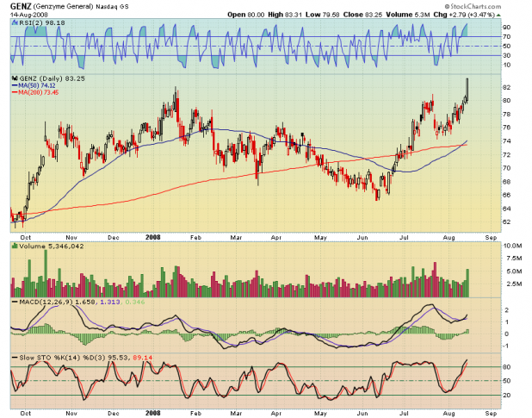Click the tallest October volume bar
This screenshot has height=418, width=532.
pyautogui.click(x=46, y=274)
